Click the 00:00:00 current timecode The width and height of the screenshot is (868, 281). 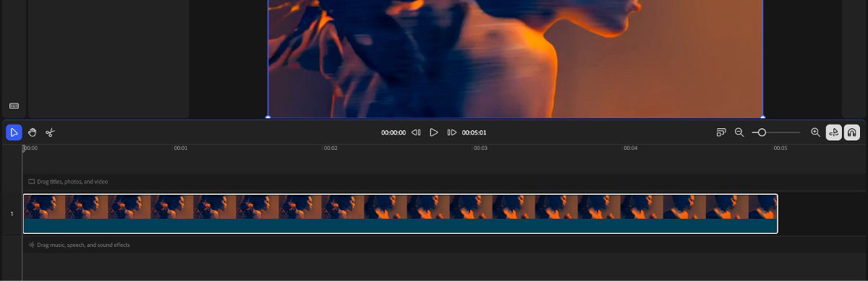[x=393, y=133]
